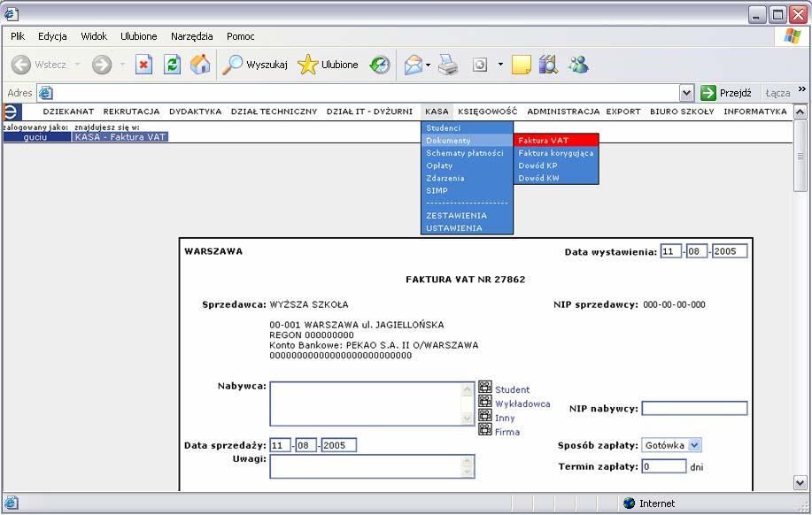The height and width of the screenshot is (515, 812).
Task: Print the page with printer icon
Action: click(x=448, y=65)
